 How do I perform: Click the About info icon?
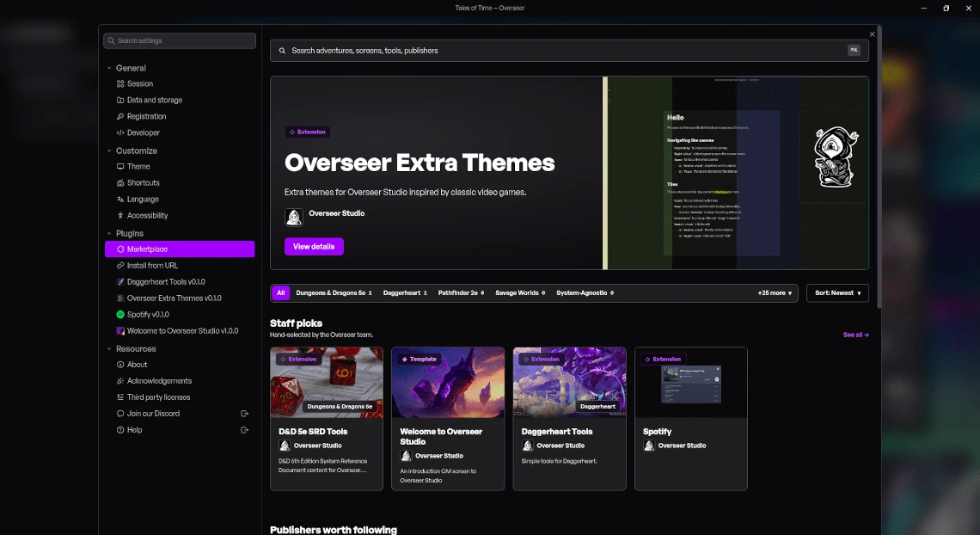pos(120,365)
